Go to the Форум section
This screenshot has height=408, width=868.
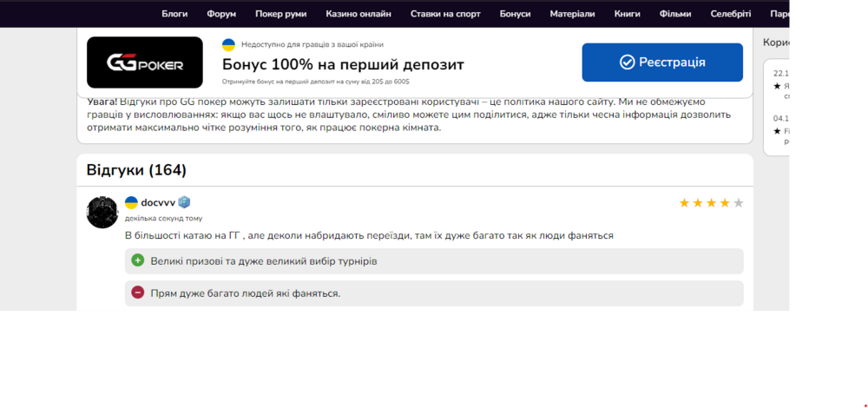click(x=221, y=14)
